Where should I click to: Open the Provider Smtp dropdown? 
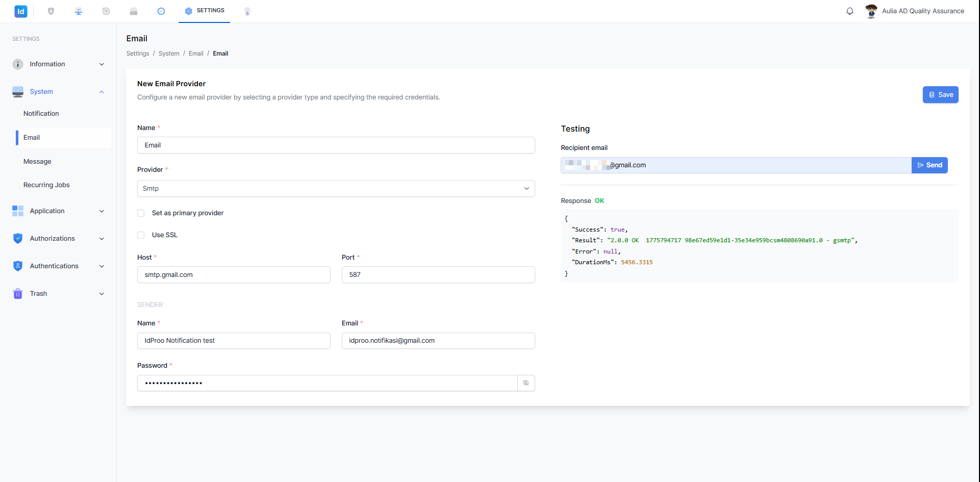(336, 189)
